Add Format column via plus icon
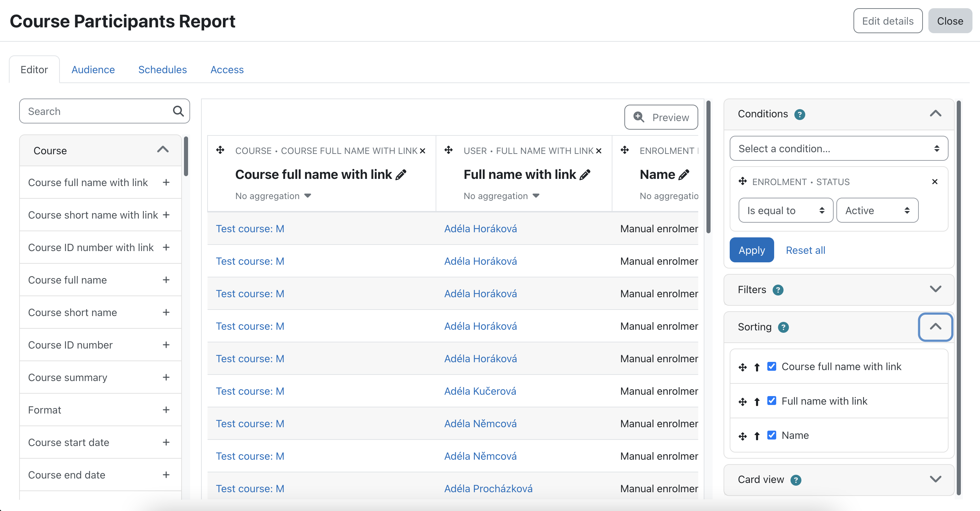Screen dimensions: 980x511 click(166, 410)
